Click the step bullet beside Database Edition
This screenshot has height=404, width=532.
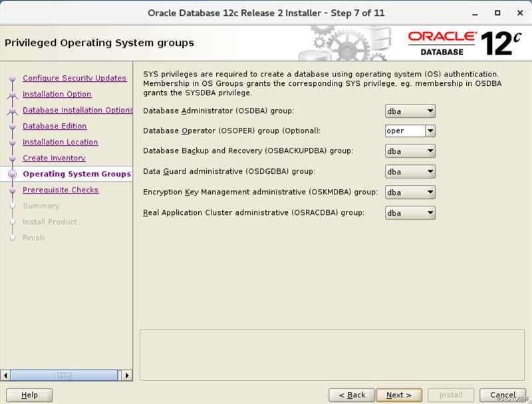click(x=13, y=126)
